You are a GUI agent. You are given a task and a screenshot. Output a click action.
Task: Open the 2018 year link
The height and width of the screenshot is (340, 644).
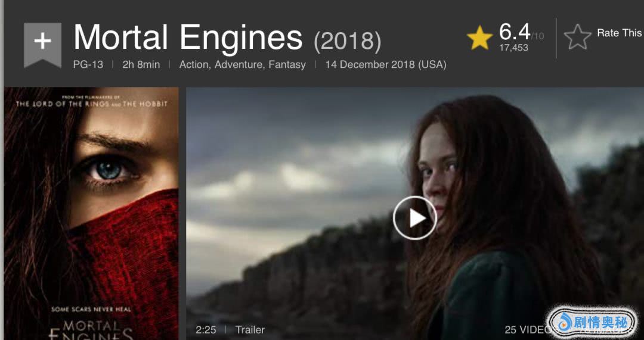[348, 41]
